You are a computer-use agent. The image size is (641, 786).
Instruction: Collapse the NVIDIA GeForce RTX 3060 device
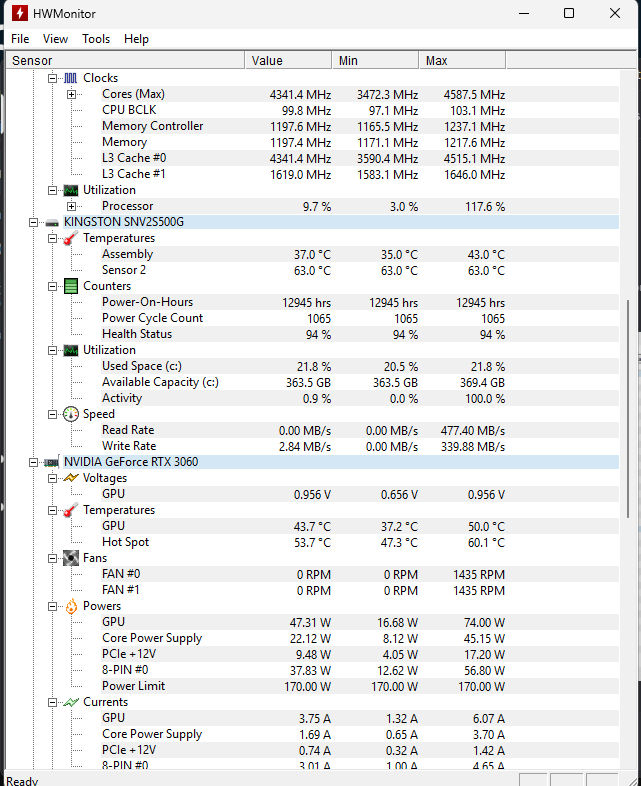pos(33,462)
